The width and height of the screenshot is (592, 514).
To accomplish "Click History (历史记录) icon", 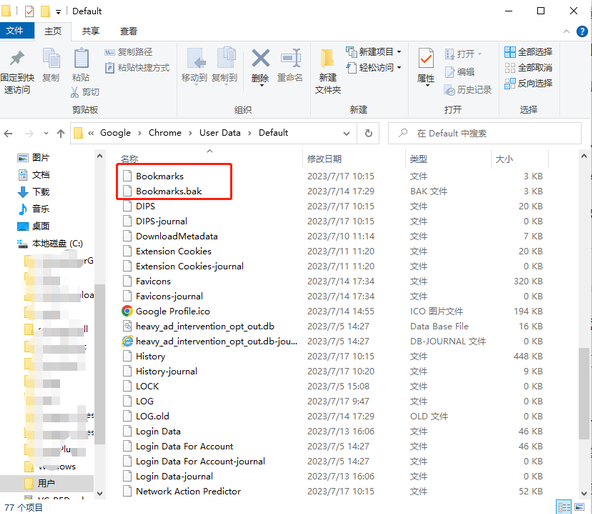I will 449,90.
